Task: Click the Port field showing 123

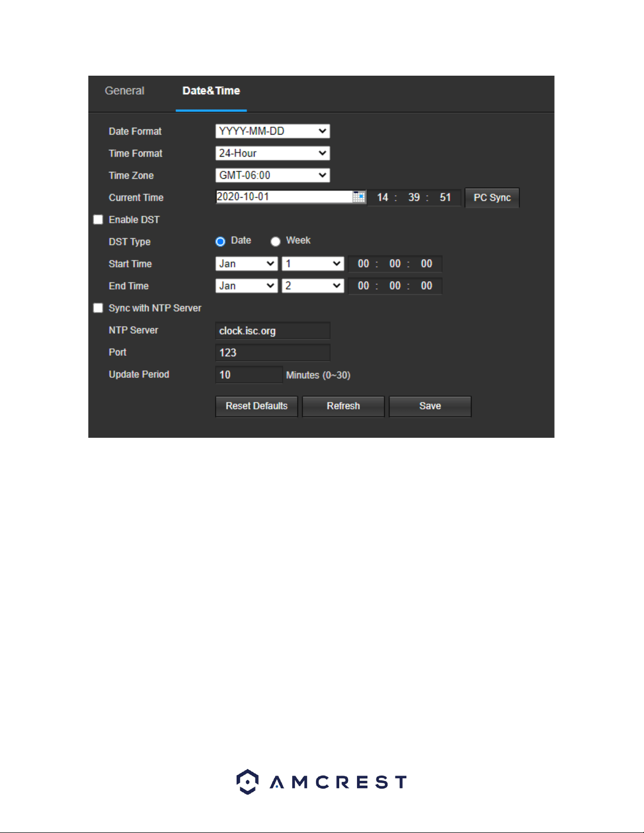Action: pyautogui.click(x=273, y=353)
